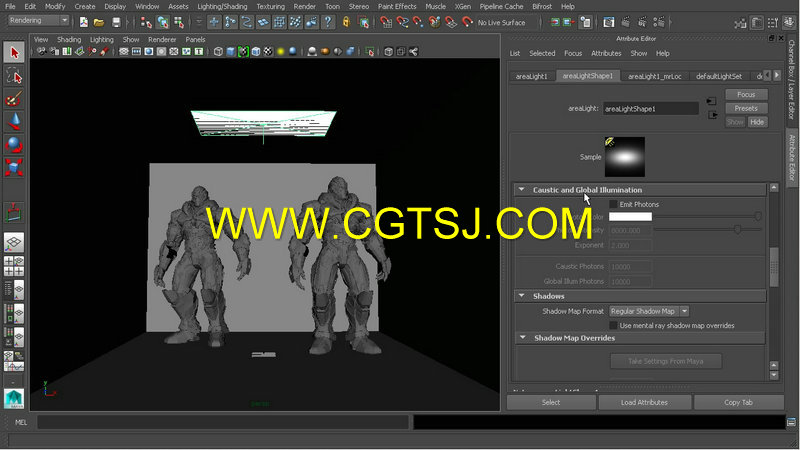Viewport: 800px width, 450px height.
Task: Switch to areaLight1 tab
Action: [531, 76]
